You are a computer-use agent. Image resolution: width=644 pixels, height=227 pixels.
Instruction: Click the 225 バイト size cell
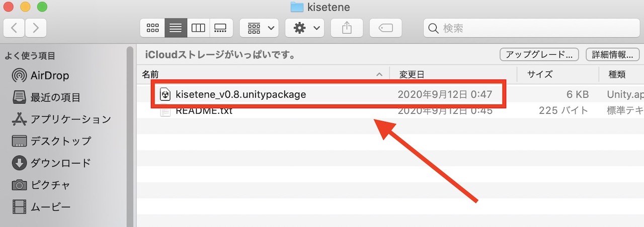tap(563, 111)
